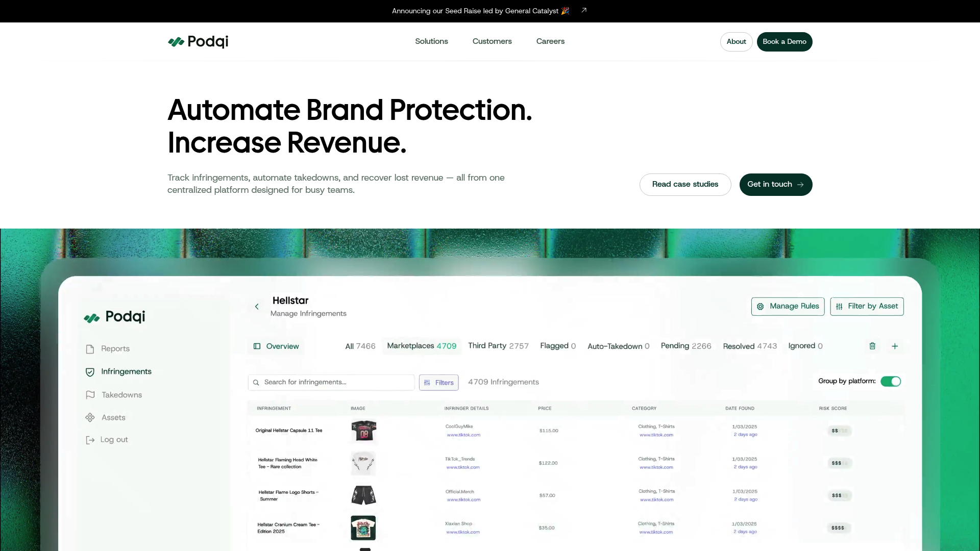Focus the Search for infringements field
The height and width of the screenshot is (551, 980).
pyautogui.click(x=331, y=383)
